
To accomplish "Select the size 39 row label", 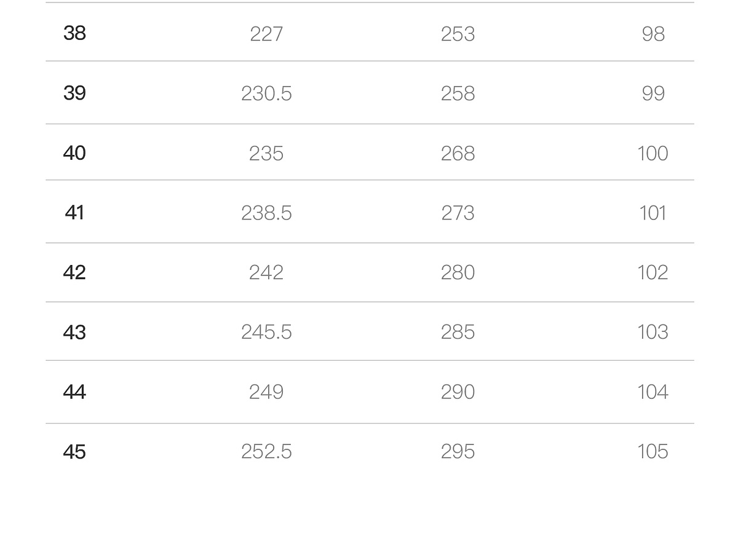I will click(74, 93).
